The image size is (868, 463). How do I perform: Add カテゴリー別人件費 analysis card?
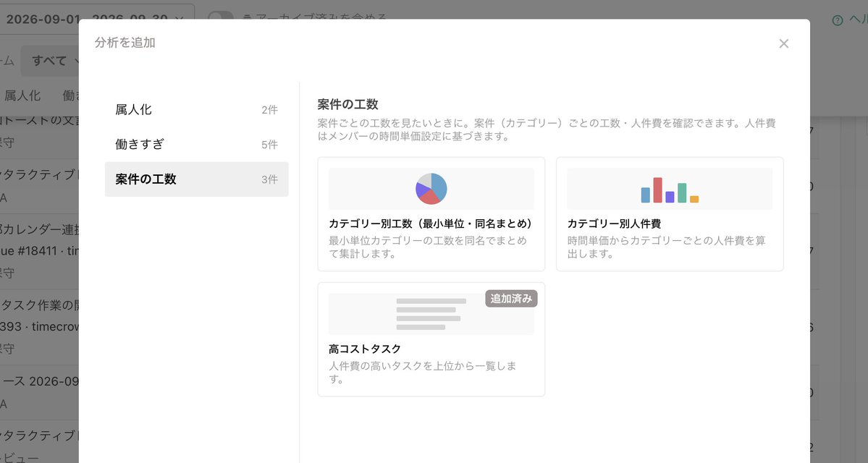pos(670,214)
